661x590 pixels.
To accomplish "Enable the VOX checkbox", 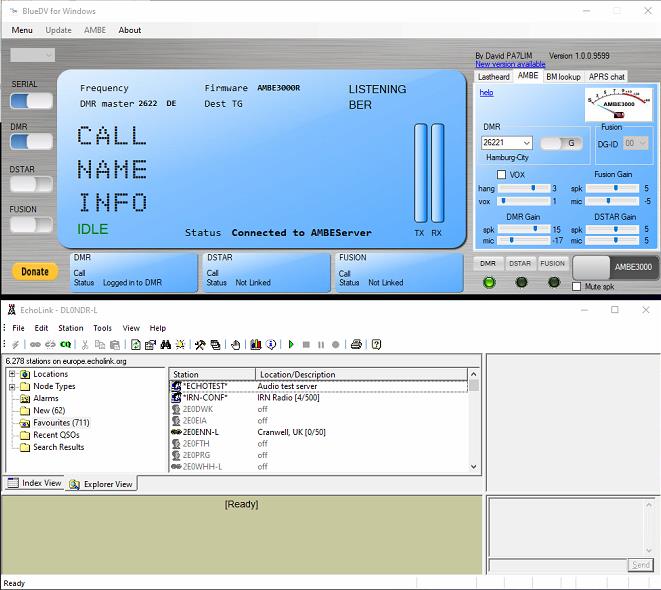I will point(501,174).
